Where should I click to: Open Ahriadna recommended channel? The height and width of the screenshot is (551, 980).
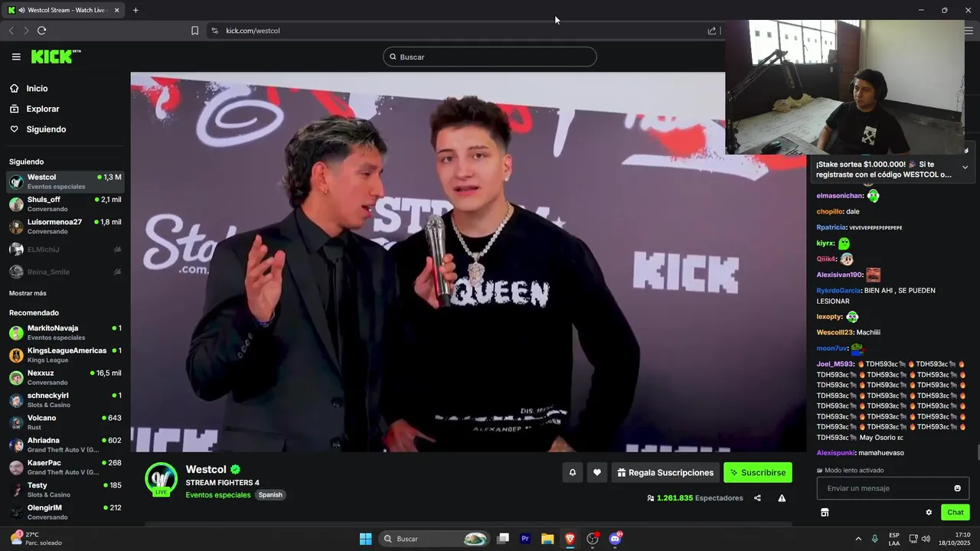[x=65, y=445]
